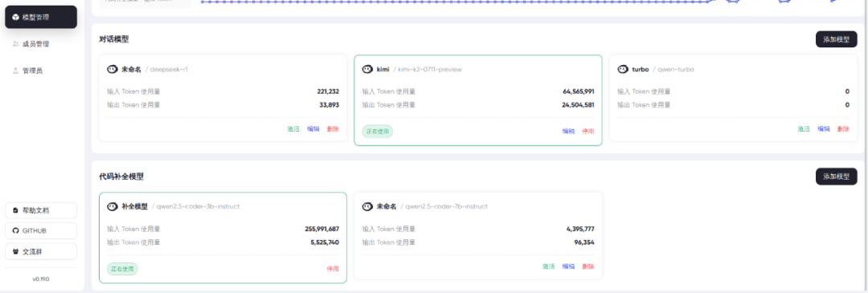Edit the kimi-k2-0711-preview model
Image resolution: width=868 pixels, height=293 pixels.
click(568, 132)
